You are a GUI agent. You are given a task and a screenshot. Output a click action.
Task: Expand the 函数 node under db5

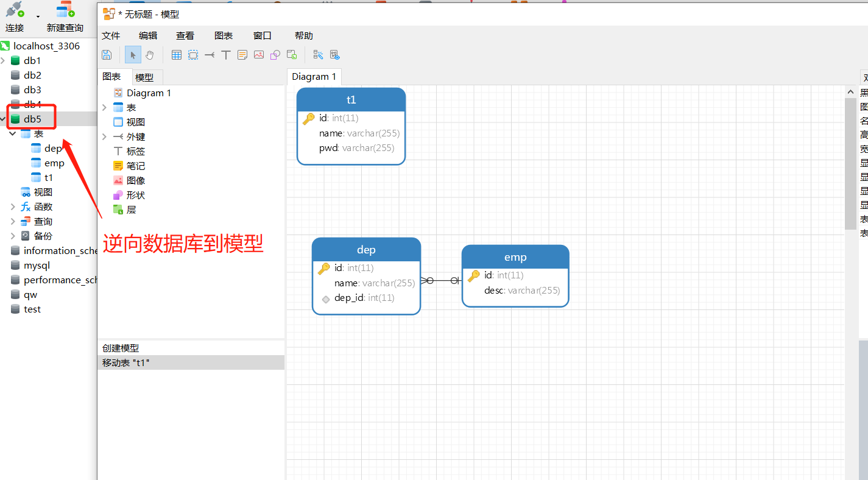pyautogui.click(x=13, y=207)
